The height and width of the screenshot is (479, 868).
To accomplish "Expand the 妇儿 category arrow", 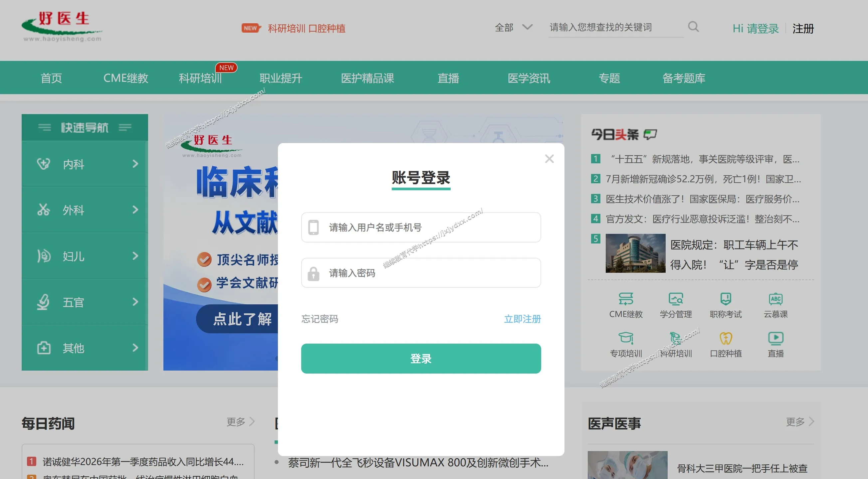I will pyautogui.click(x=135, y=256).
